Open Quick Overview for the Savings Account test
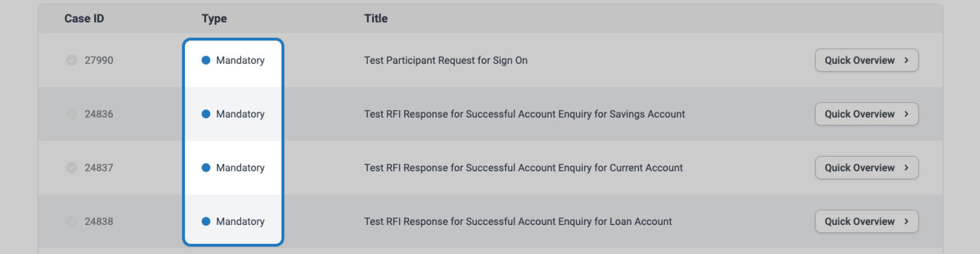This screenshot has height=254, width=980. coord(866,114)
